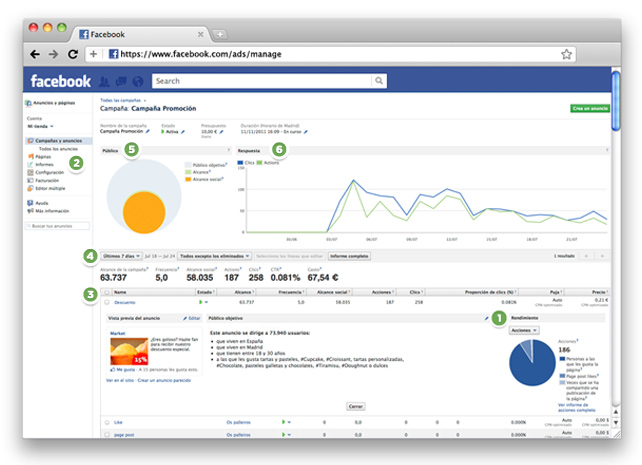The image size is (642, 465).
Task: Sort table by Alcance column header
Action: [x=244, y=292]
